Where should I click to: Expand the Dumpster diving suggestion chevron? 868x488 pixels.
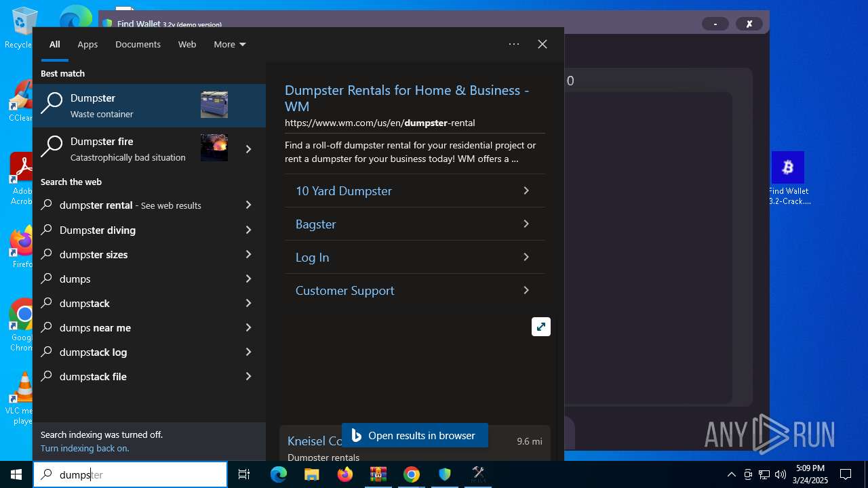coord(248,230)
